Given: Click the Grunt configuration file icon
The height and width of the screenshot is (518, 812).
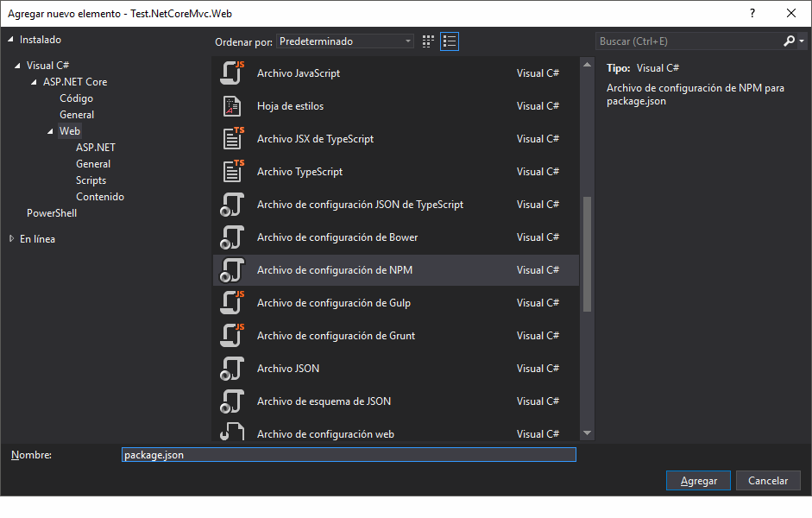Looking at the screenshot, I should click(x=232, y=336).
